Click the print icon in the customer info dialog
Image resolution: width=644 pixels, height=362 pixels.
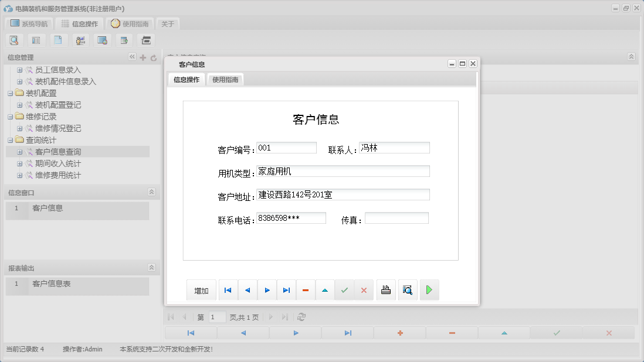pos(385,289)
